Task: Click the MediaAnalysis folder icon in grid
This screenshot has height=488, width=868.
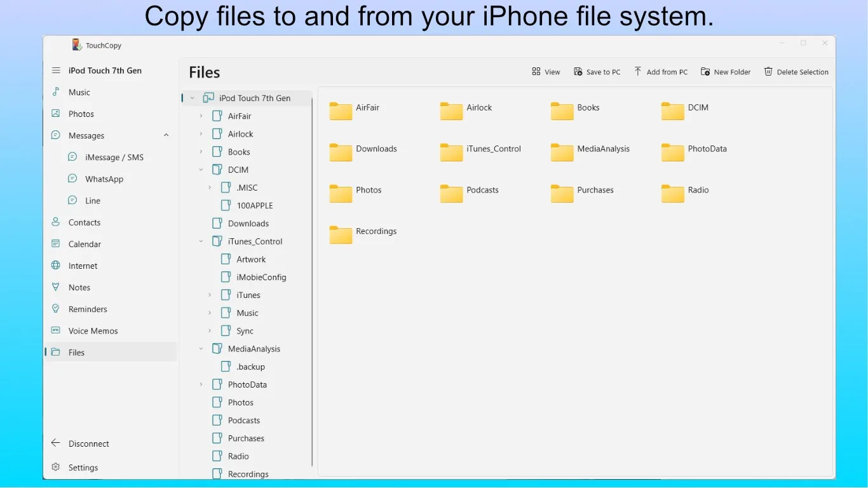Action: click(562, 152)
